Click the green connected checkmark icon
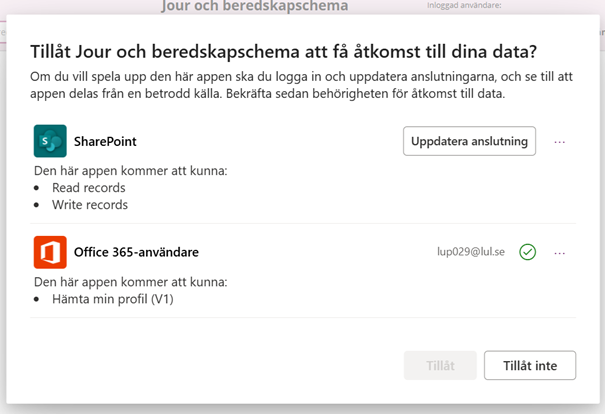The image size is (605, 414). [x=527, y=252]
